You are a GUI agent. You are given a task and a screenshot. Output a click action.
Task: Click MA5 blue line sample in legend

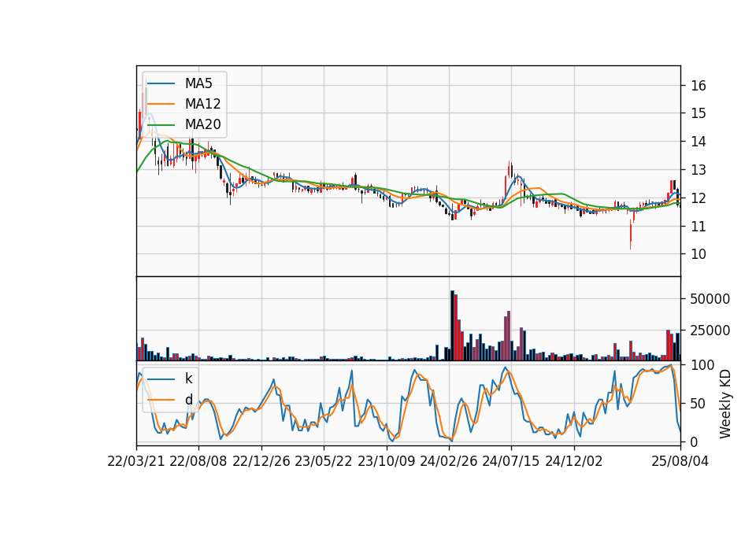(161, 83)
